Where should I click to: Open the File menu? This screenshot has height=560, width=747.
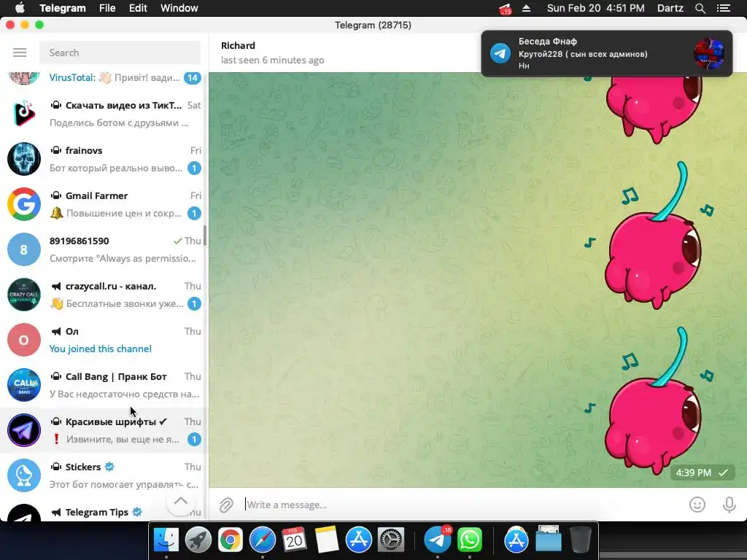pos(107,8)
